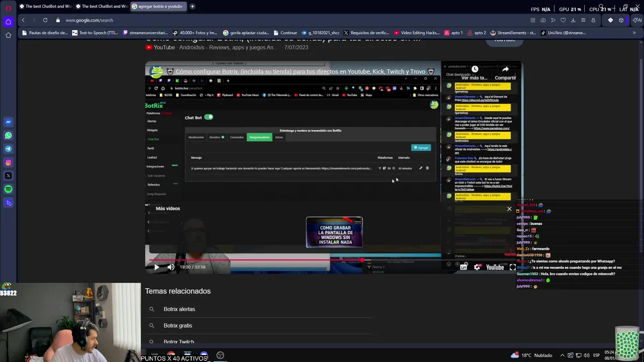Open 'Text-to-Speech (TTS...' bookmark
This screenshot has height=362, width=644.
(95, 33)
